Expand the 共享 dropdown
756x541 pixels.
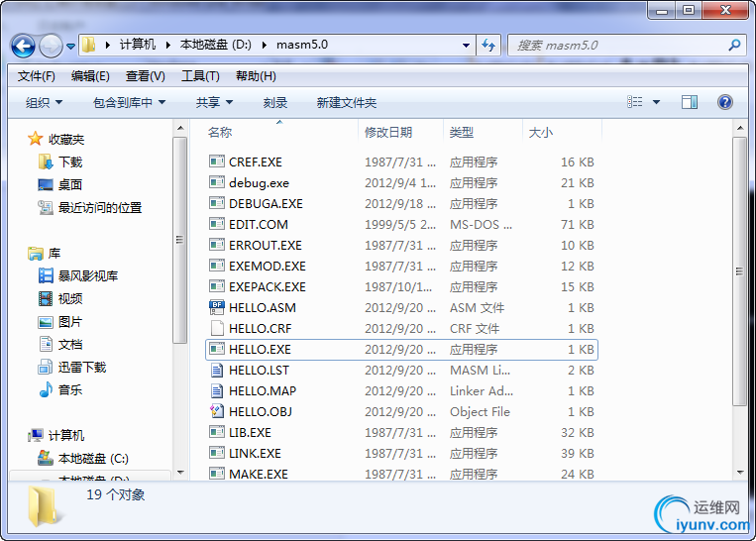point(215,102)
